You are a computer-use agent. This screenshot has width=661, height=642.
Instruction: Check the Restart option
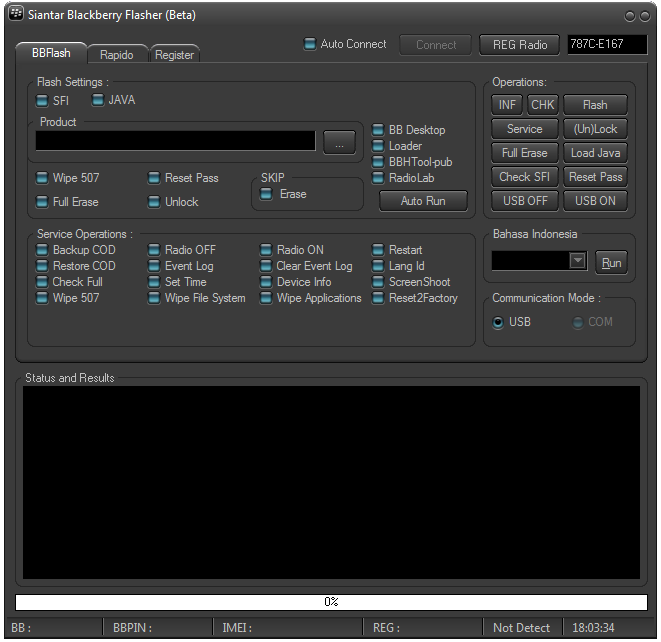[378, 250]
